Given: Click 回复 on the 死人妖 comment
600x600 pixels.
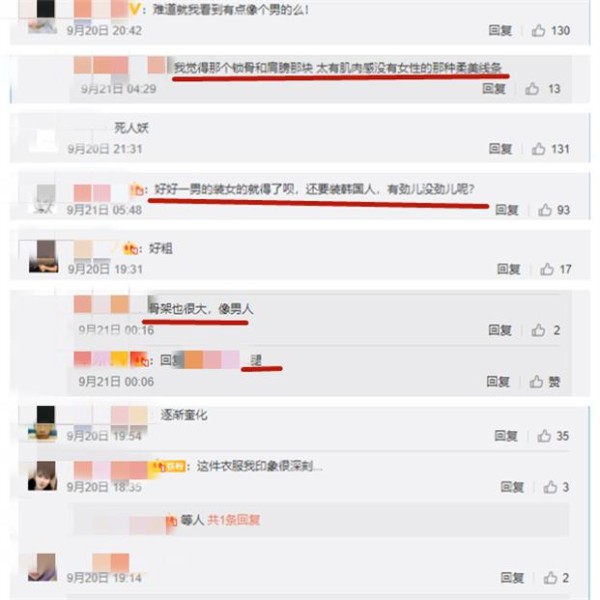Looking at the screenshot, I should tap(500, 148).
